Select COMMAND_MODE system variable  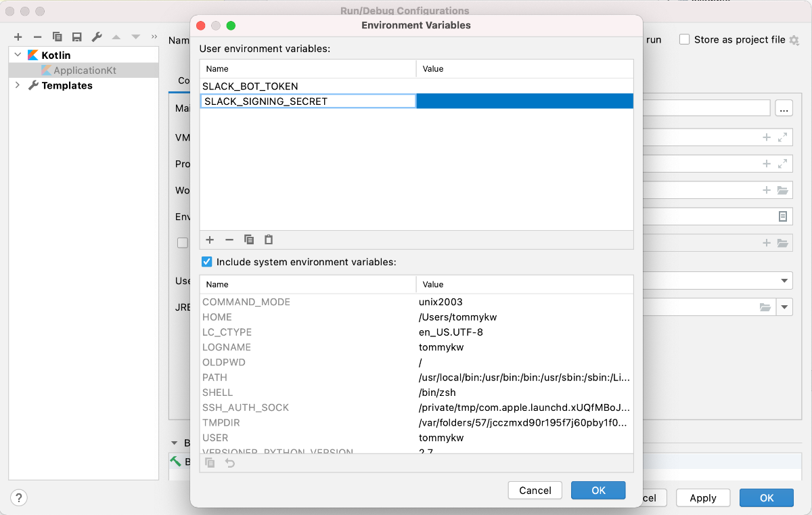tap(416, 302)
